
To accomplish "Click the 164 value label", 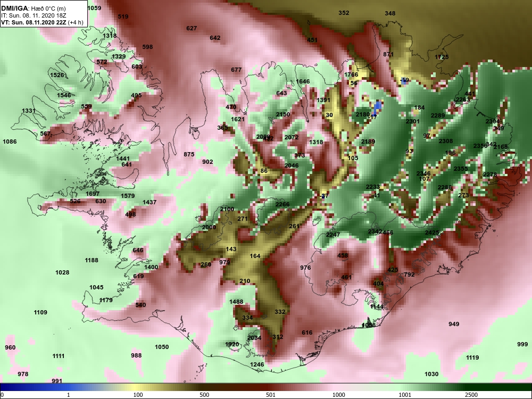I will coord(255,256).
